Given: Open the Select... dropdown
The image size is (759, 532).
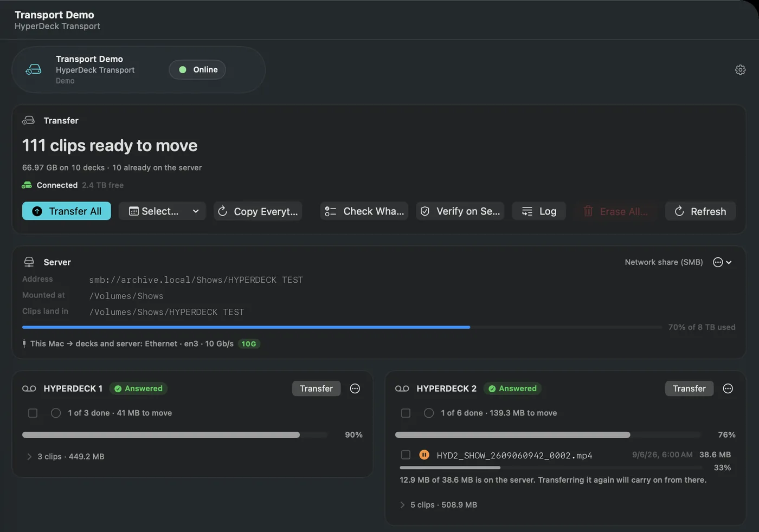Looking at the screenshot, I should (162, 211).
